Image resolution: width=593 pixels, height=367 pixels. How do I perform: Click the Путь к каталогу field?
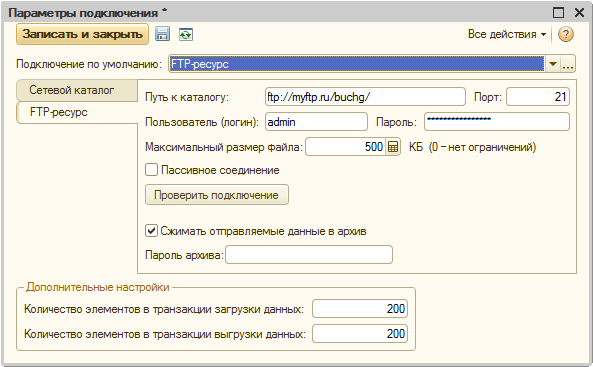point(365,97)
